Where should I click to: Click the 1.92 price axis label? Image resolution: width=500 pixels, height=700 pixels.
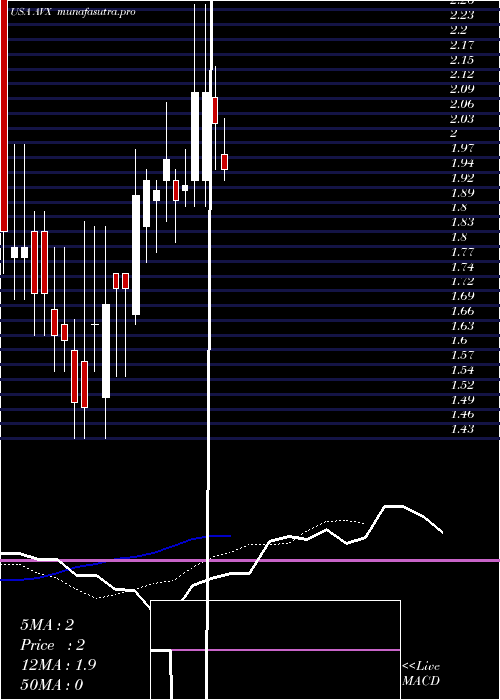pyautogui.click(x=462, y=178)
